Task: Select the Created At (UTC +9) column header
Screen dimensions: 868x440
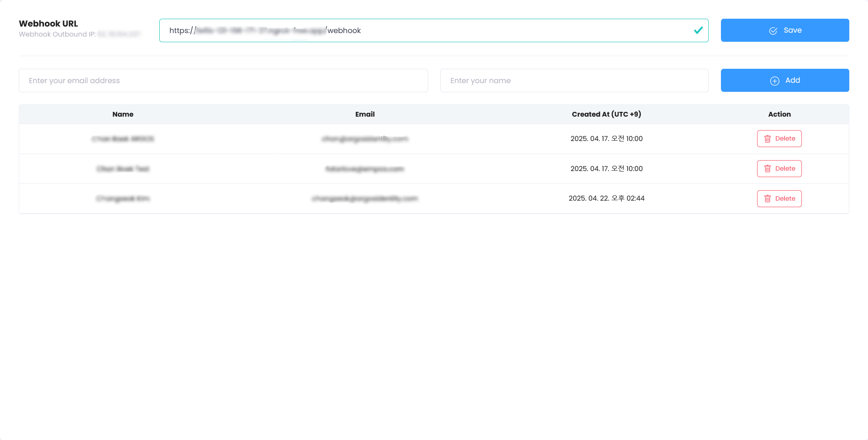Action: pos(607,114)
